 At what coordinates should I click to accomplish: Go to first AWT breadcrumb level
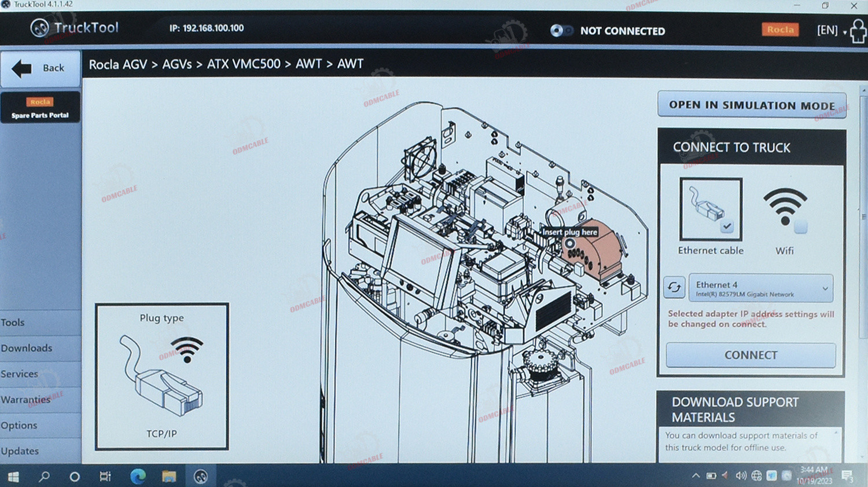pyautogui.click(x=308, y=64)
